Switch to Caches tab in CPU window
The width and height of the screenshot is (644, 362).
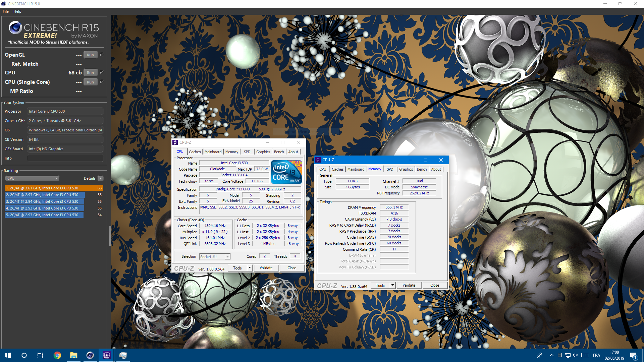click(195, 152)
